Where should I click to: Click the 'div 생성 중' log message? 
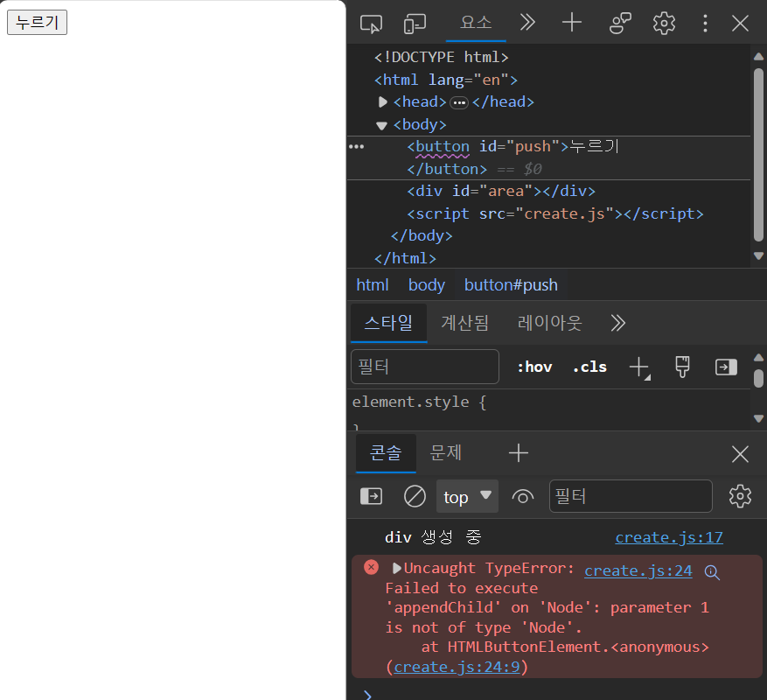point(433,537)
